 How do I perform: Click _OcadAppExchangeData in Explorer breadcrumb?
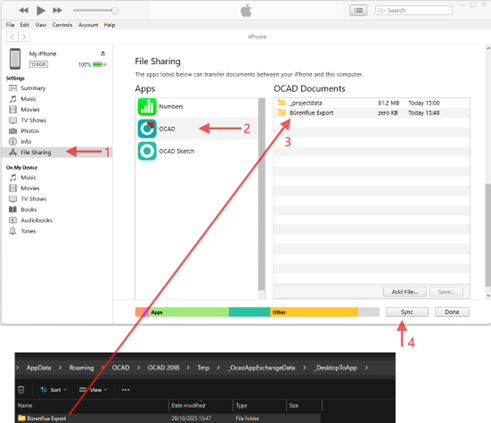pyautogui.click(x=262, y=368)
